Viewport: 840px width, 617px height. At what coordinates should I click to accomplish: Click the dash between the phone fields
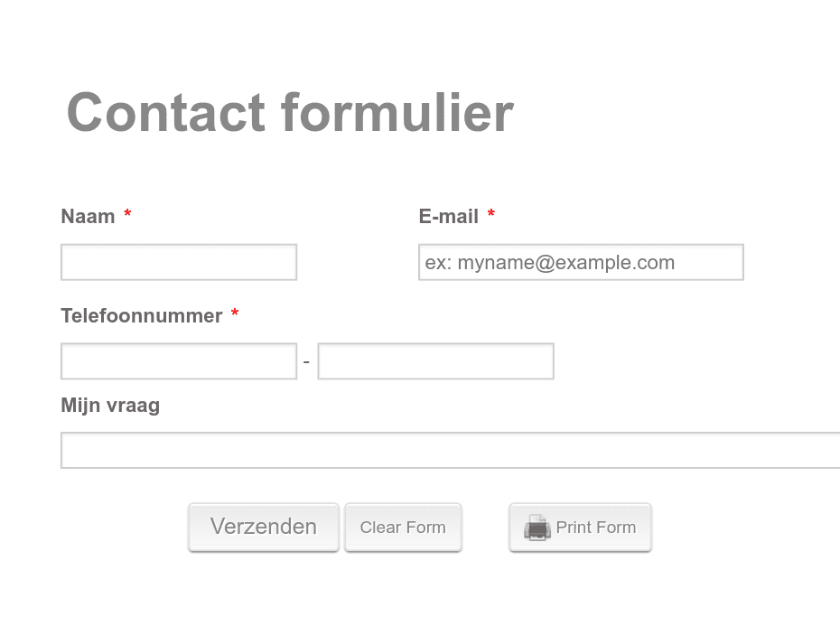(306, 362)
